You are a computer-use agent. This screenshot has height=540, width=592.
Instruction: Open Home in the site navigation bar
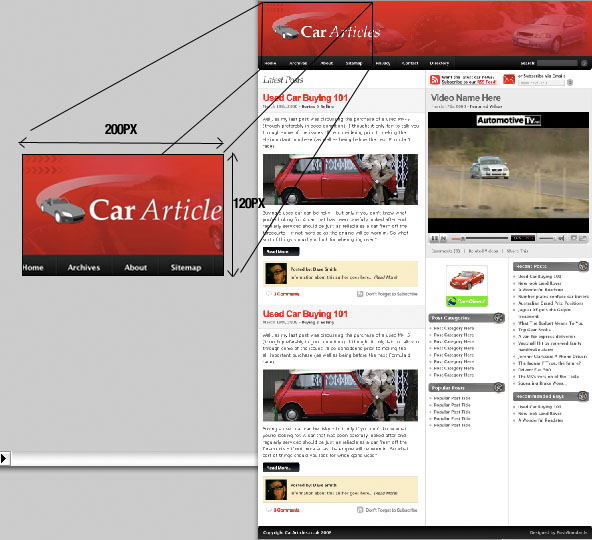270,63
